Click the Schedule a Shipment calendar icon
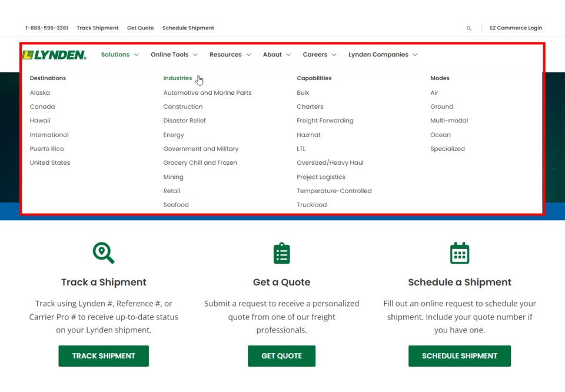 click(459, 253)
